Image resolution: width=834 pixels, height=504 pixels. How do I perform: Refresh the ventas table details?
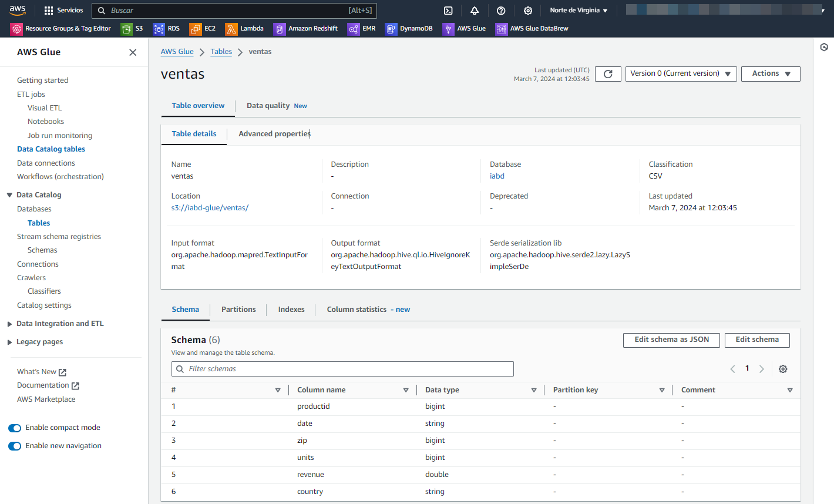tap(608, 74)
